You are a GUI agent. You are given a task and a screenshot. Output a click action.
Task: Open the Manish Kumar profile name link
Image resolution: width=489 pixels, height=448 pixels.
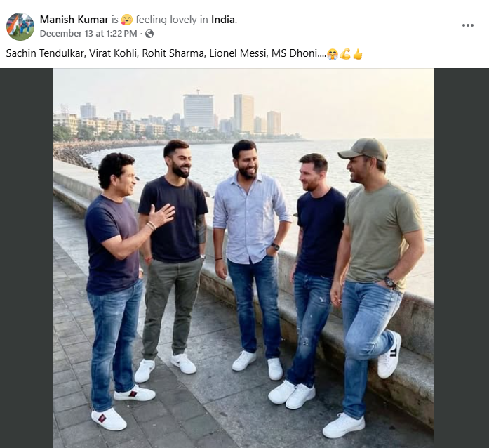pos(74,19)
